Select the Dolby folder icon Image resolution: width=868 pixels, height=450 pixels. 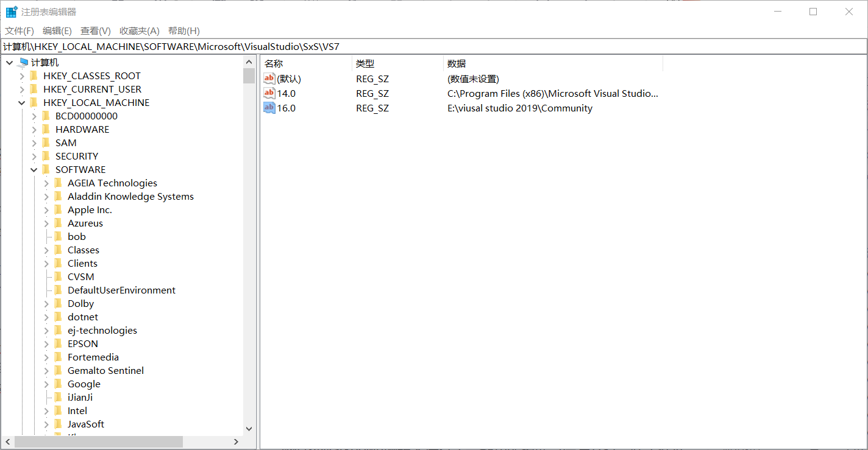(58, 303)
